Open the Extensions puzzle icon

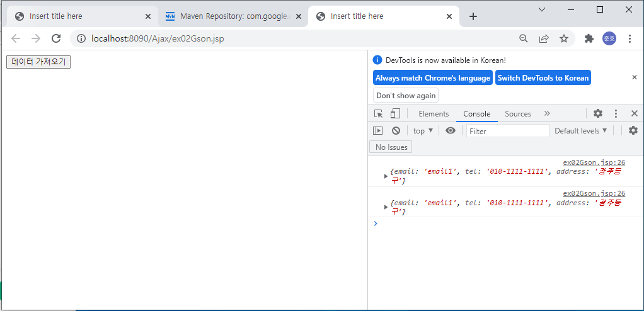(589, 38)
